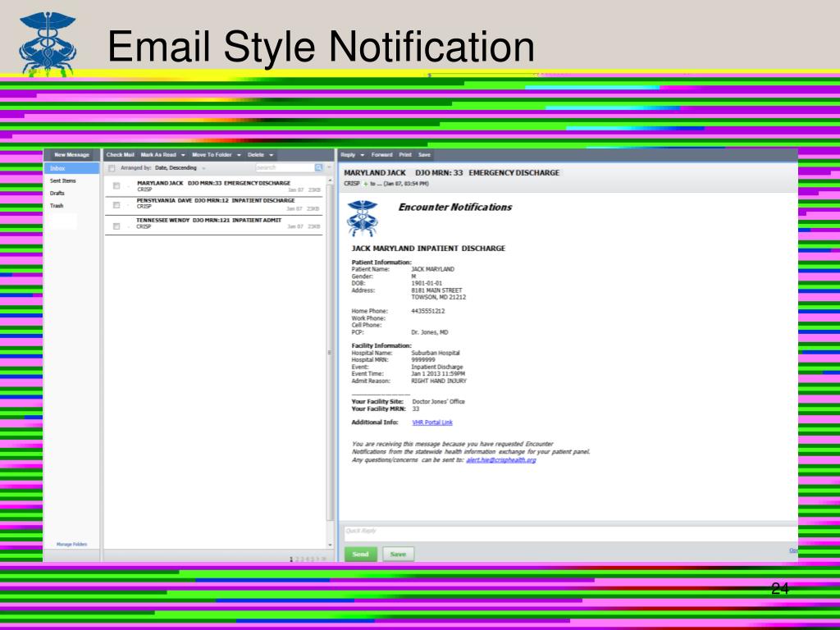Click the Doctor Jones' Office facility site
Image resolution: width=840 pixels, height=630 pixels.
tap(438, 402)
